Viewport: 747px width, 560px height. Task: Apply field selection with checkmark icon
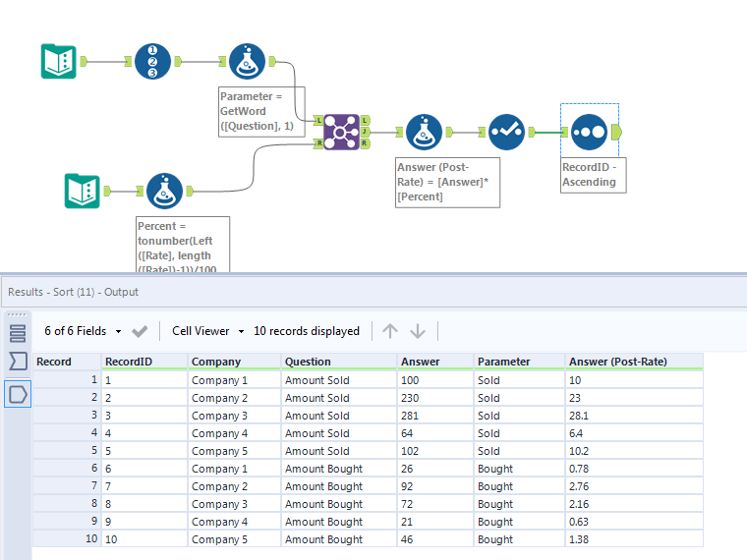pos(140,331)
